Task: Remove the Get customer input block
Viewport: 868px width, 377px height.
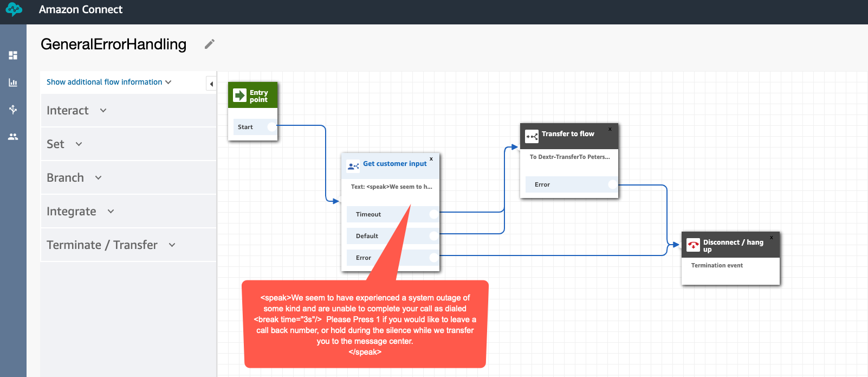Action: (x=431, y=159)
